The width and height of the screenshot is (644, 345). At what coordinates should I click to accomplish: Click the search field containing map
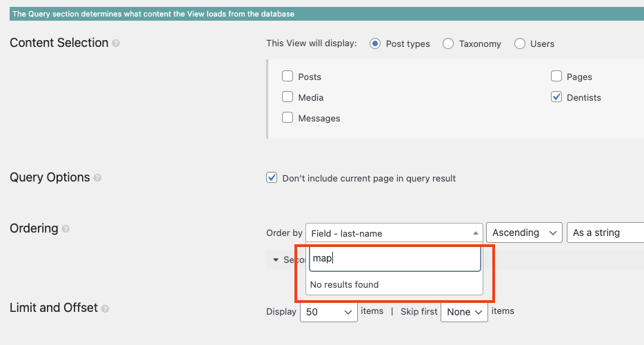click(x=394, y=259)
